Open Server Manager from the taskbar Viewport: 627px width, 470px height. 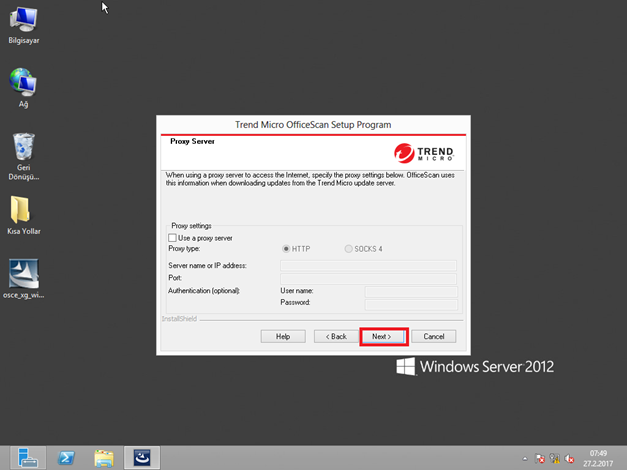(x=28, y=458)
